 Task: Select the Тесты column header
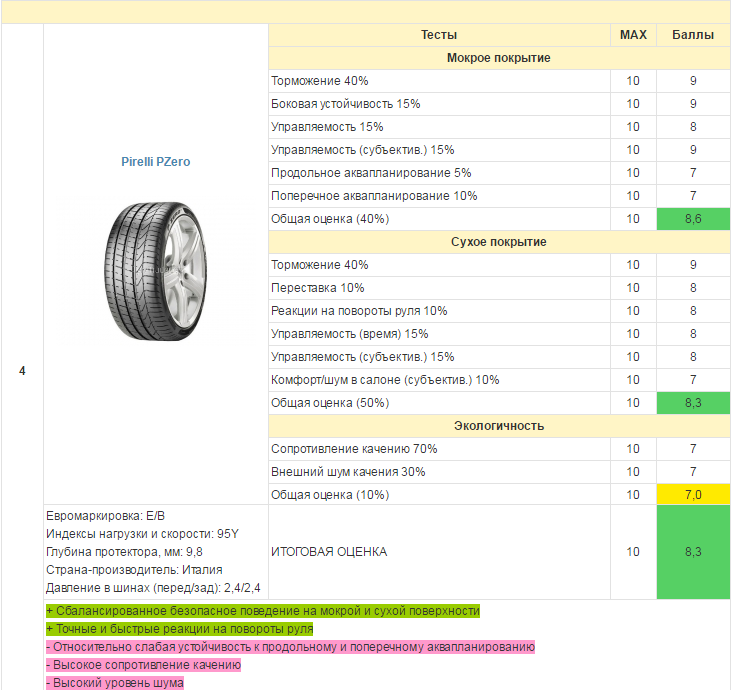click(x=439, y=35)
